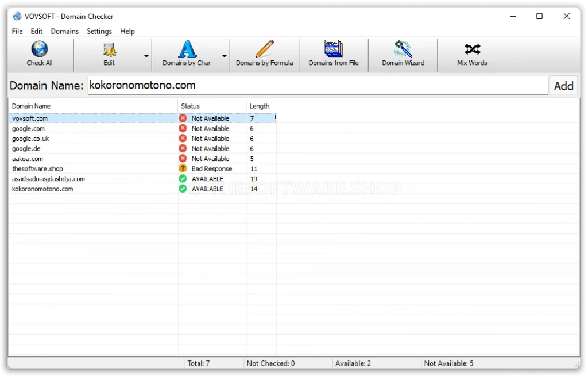Maximize the Domain Checker window
The height and width of the screenshot is (376, 588).
(539, 16)
